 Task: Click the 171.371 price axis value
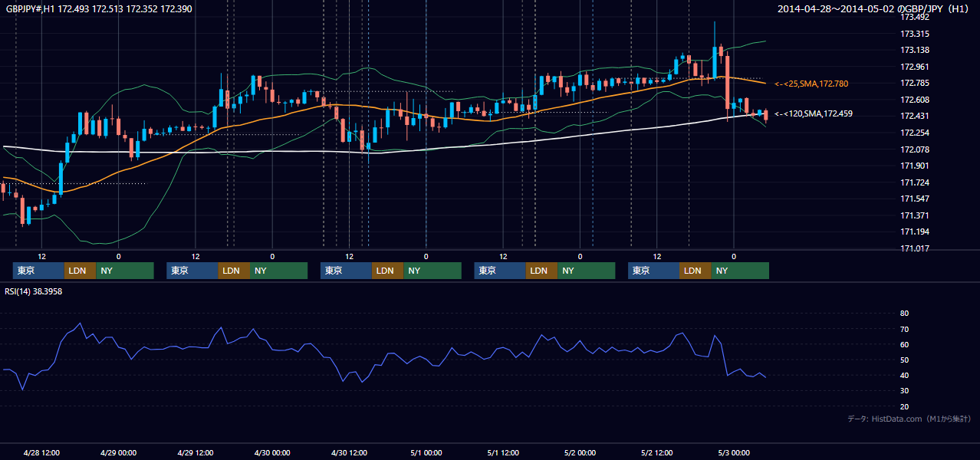[x=914, y=215]
